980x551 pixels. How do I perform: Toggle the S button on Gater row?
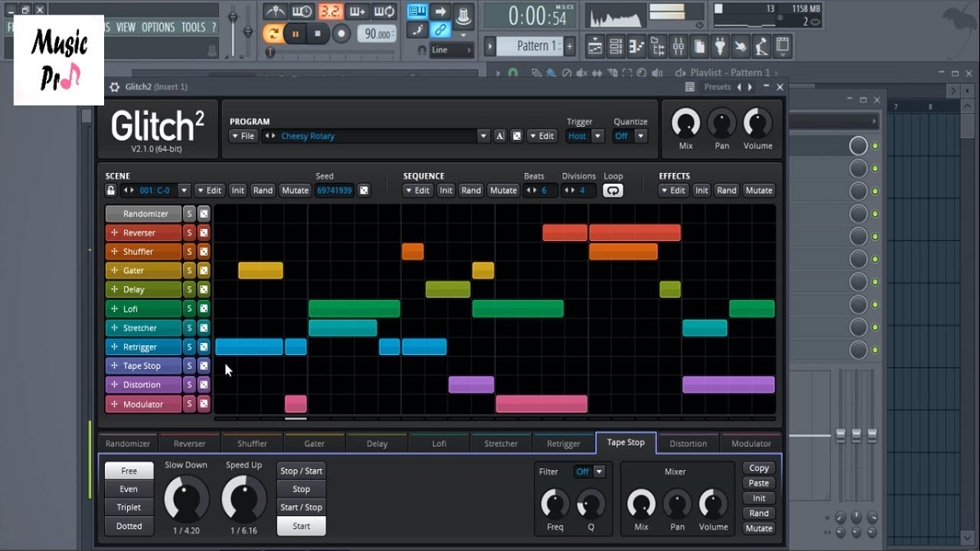189,270
